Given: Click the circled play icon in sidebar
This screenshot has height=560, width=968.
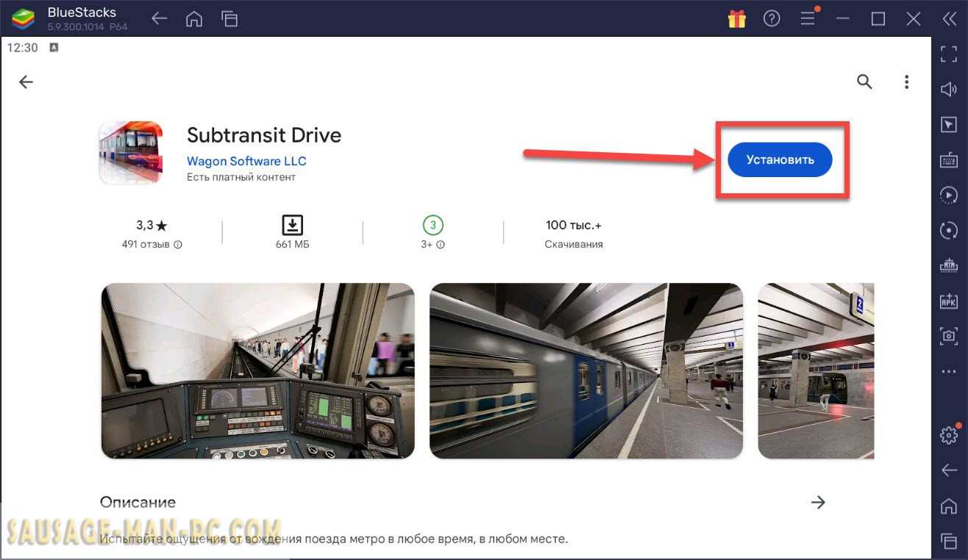Looking at the screenshot, I should pos(949,195).
